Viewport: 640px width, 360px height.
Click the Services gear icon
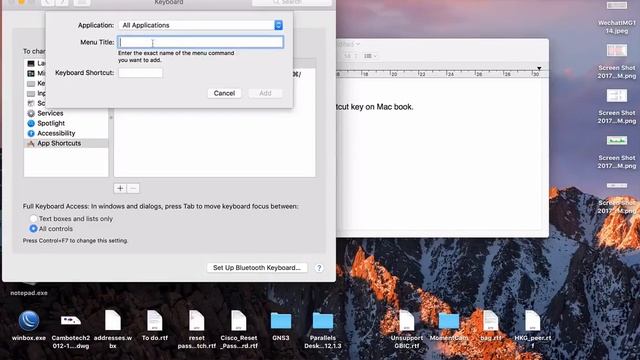pyautogui.click(x=31, y=113)
